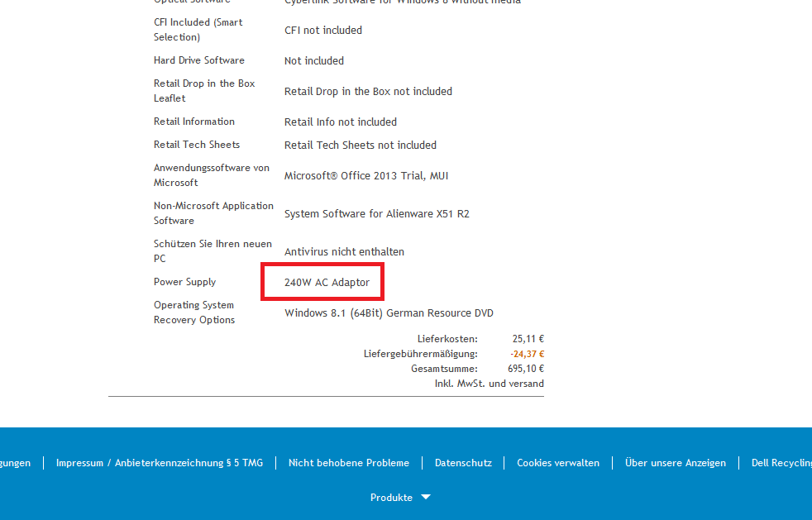Screen dimensions: 812x520
Task: Open Impressum / Anbieterkennzeichnung § 5 TMG link
Action: (x=160, y=463)
